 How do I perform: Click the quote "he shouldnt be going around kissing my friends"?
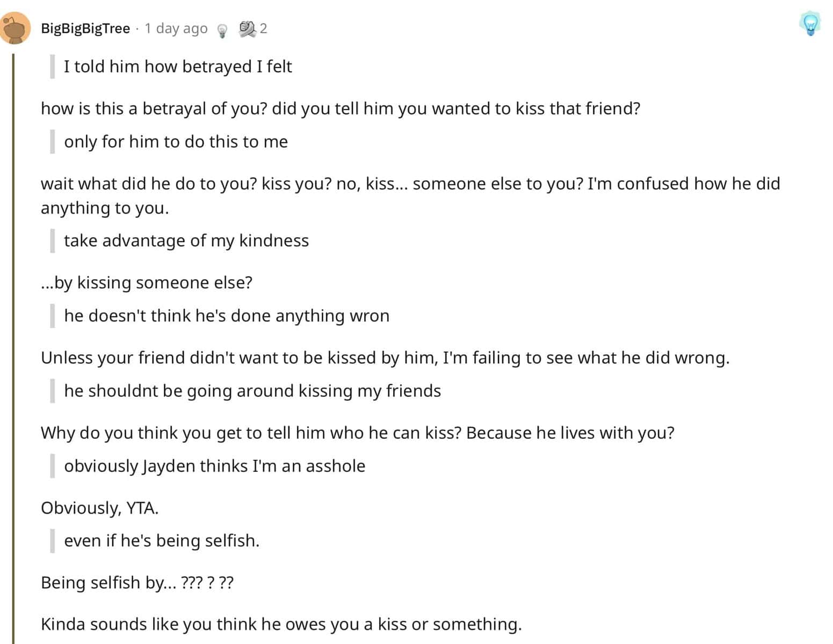(x=252, y=391)
